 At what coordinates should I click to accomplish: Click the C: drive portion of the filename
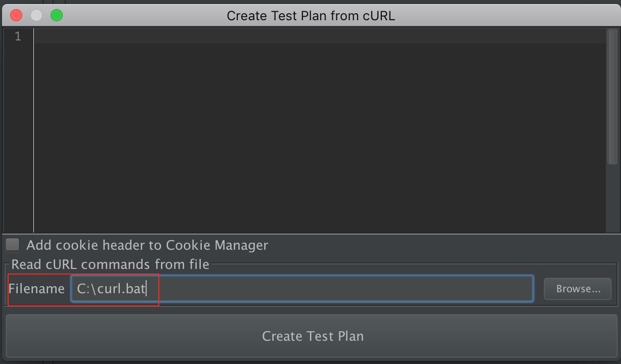(83, 289)
